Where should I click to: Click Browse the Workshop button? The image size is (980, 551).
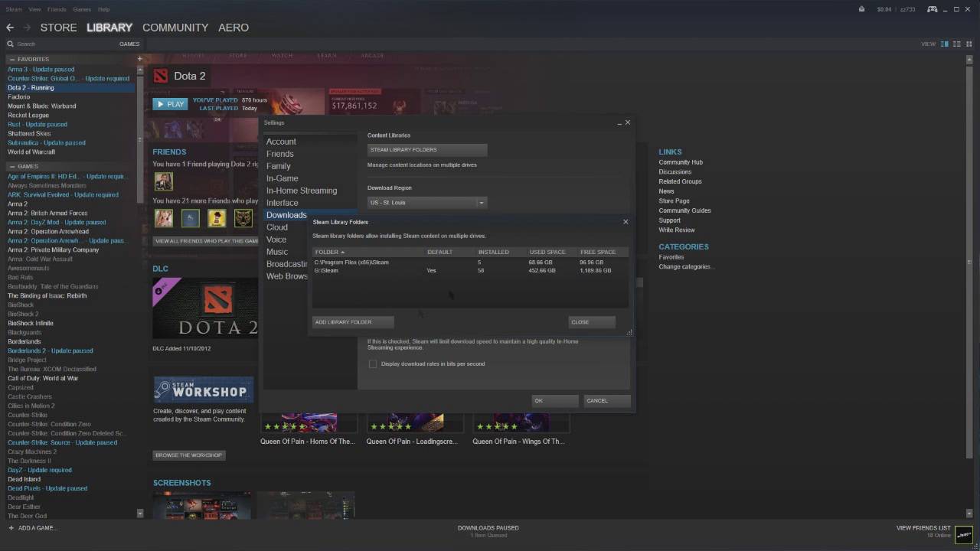189,455
